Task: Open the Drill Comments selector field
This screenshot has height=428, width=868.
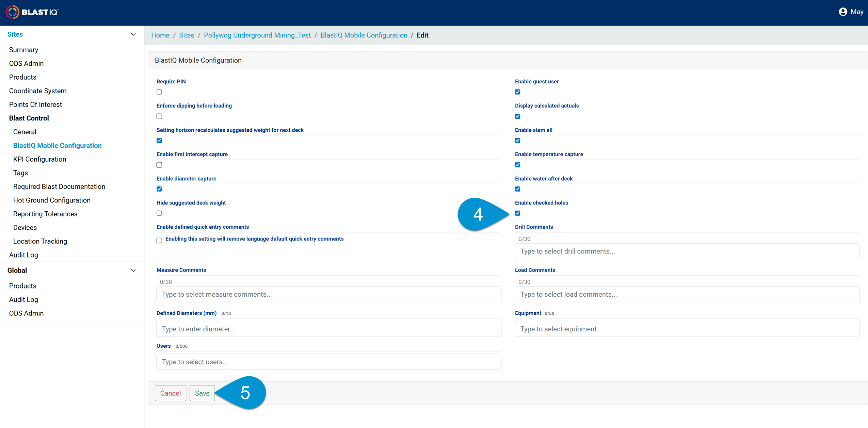Action: pos(687,251)
